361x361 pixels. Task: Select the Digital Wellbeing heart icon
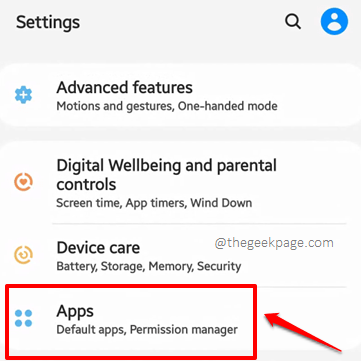click(x=23, y=182)
